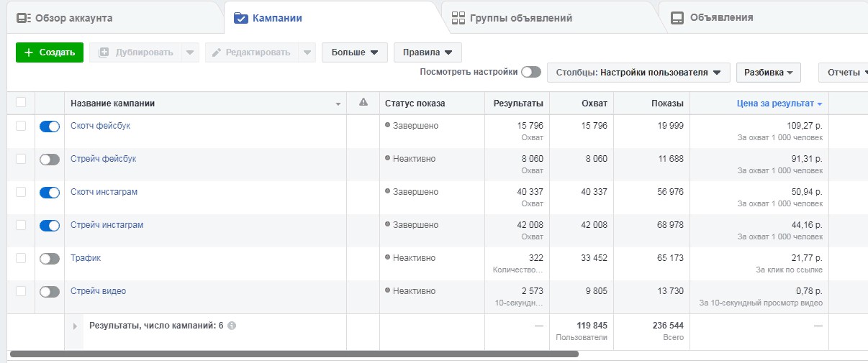The width and height of the screenshot is (868, 363).
Task: Switch to the Группы объявлений tab
Action: pyautogui.click(x=520, y=18)
